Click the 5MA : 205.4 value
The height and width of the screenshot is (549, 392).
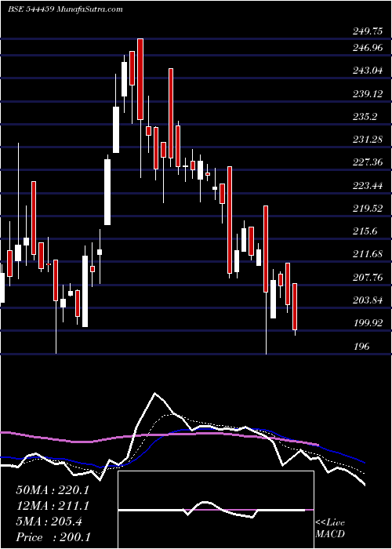point(49,522)
